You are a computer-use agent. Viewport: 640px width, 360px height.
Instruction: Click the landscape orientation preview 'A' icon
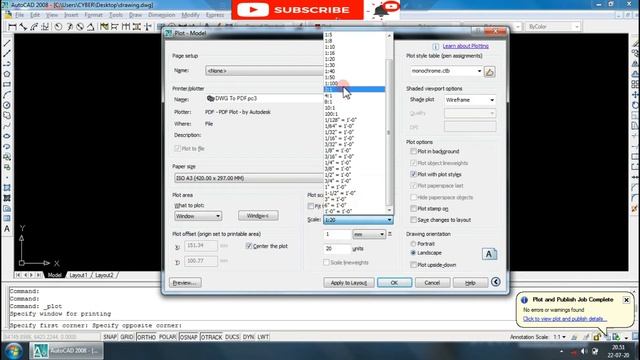(x=489, y=254)
